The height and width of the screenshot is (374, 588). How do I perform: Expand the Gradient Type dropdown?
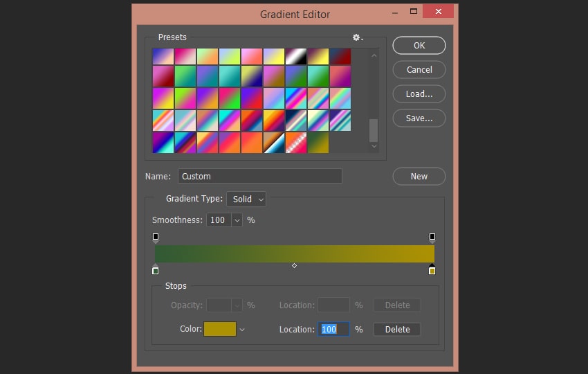tap(246, 199)
